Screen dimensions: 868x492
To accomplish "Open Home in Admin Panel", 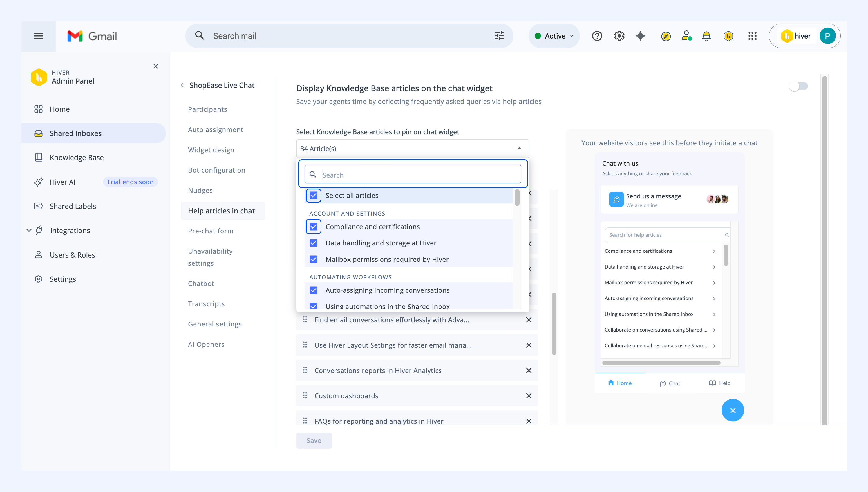I will pyautogui.click(x=94, y=109).
